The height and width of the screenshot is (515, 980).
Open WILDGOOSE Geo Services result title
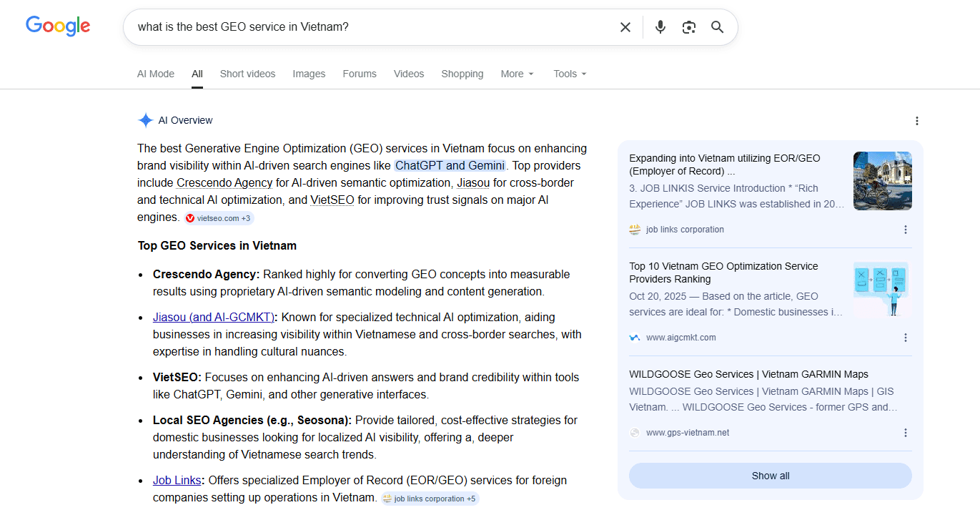pos(748,374)
